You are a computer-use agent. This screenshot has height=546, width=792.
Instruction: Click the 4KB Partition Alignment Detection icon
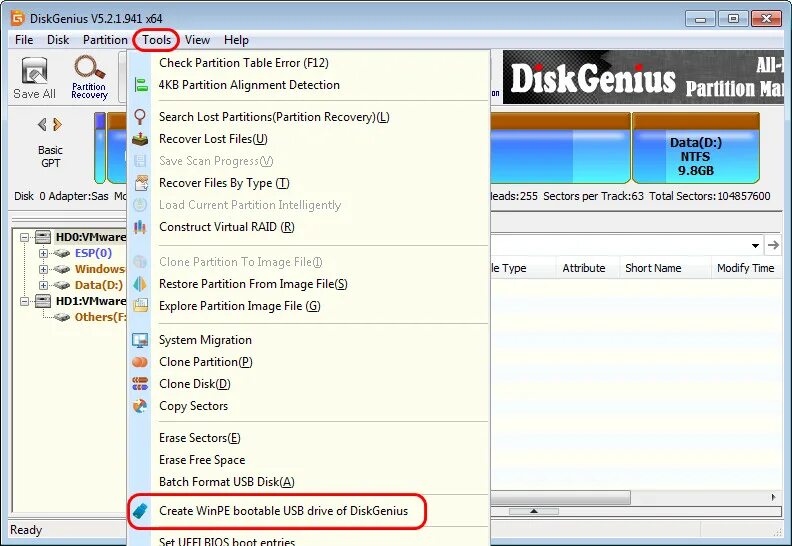[140, 84]
